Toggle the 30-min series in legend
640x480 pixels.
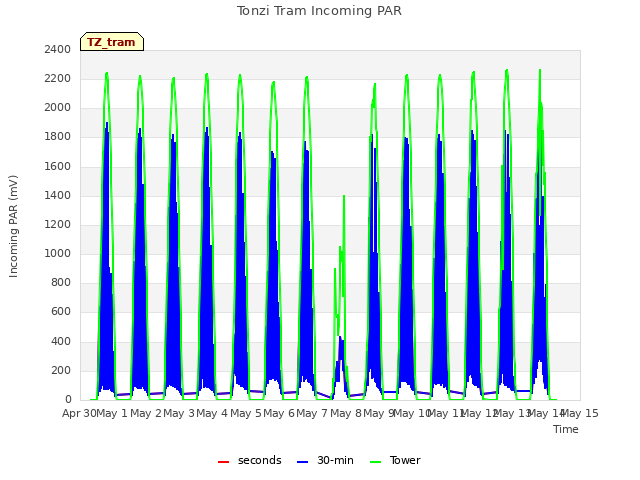tap(325, 461)
